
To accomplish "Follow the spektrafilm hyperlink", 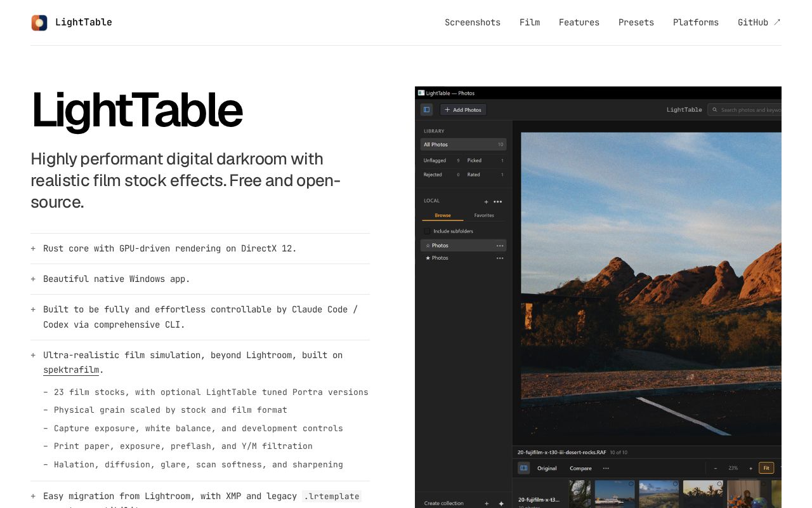I will click(x=71, y=370).
